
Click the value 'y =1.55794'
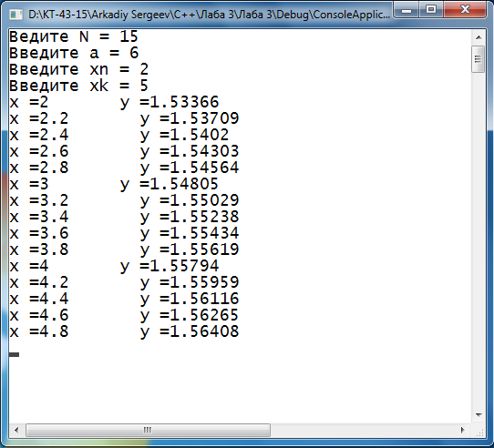point(170,267)
